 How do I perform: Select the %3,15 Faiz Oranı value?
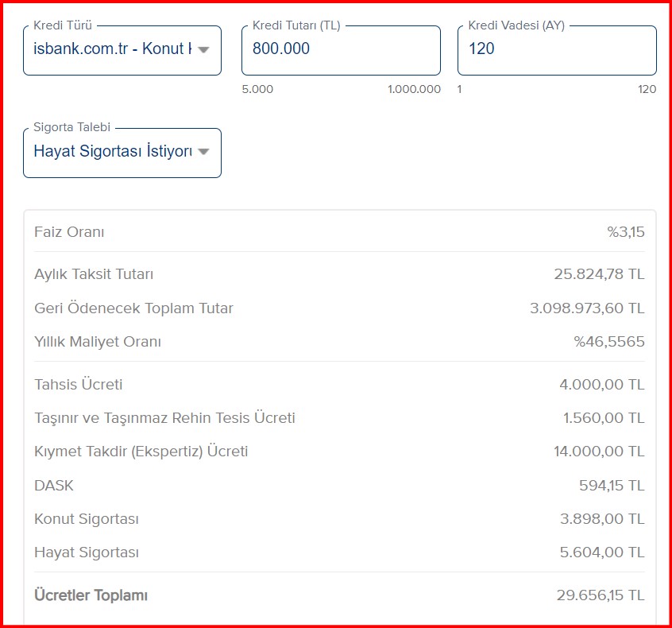pos(626,232)
